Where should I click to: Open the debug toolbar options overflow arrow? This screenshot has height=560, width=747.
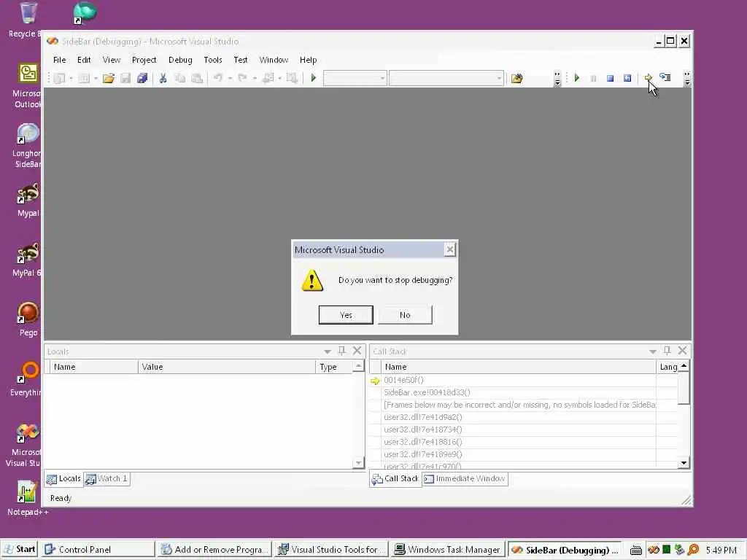pyautogui.click(x=687, y=79)
